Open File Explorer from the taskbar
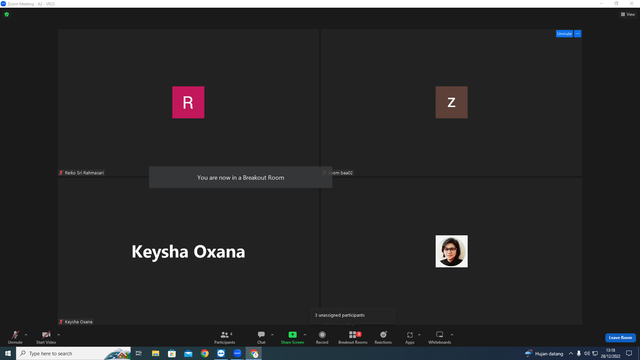The image size is (640, 360). point(156,353)
